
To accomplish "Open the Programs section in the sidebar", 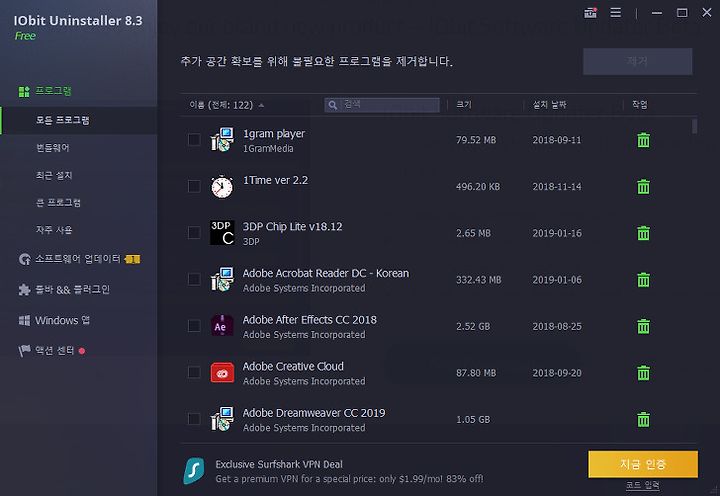I will (53, 91).
